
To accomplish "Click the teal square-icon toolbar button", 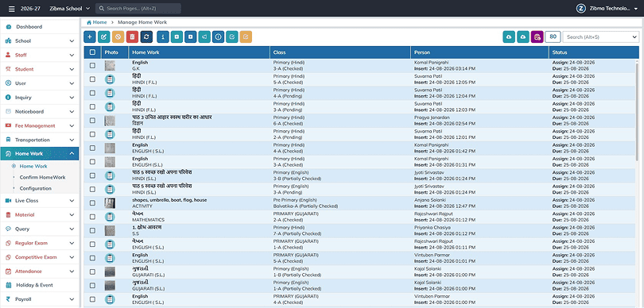I will [177, 37].
